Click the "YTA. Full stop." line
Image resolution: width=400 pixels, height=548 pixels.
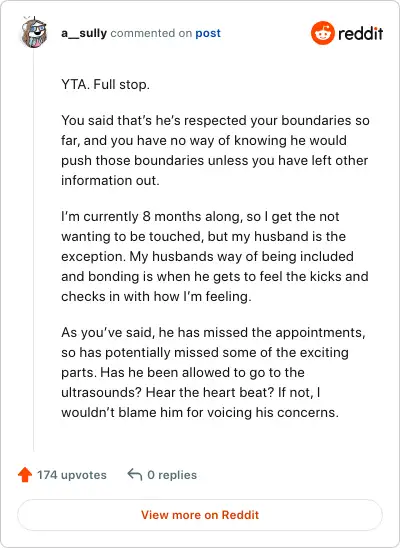(105, 85)
